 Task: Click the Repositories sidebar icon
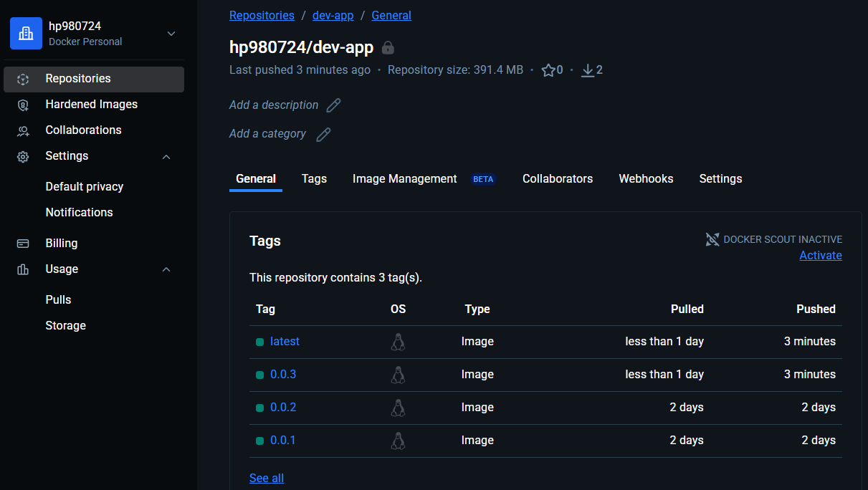(23, 80)
